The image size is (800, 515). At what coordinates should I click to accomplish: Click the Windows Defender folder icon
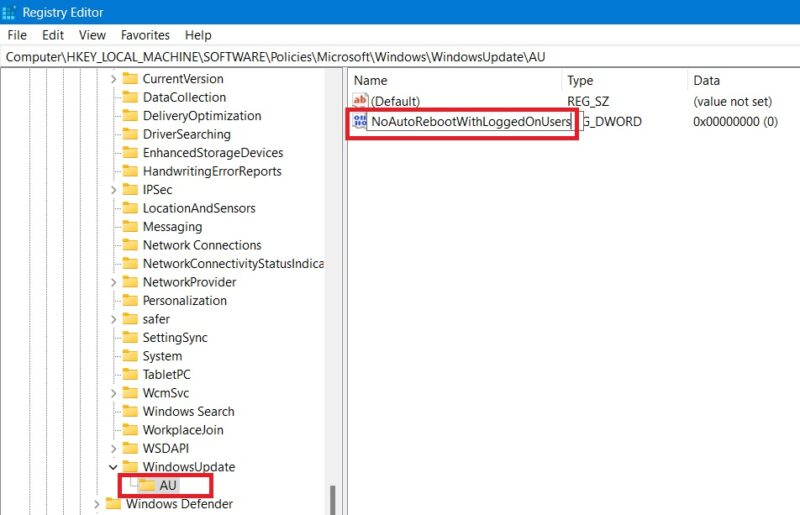[113, 504]
